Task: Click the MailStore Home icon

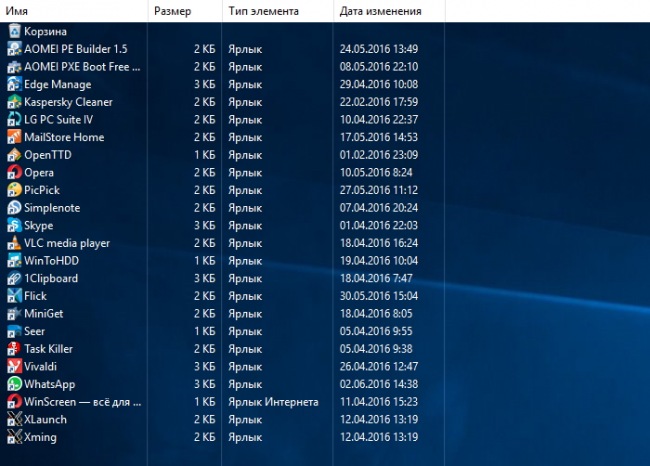Action: coord(14,137)
